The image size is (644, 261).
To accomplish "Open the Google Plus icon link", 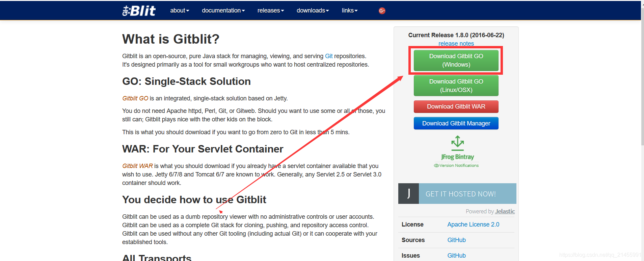I will coord(382,10).
